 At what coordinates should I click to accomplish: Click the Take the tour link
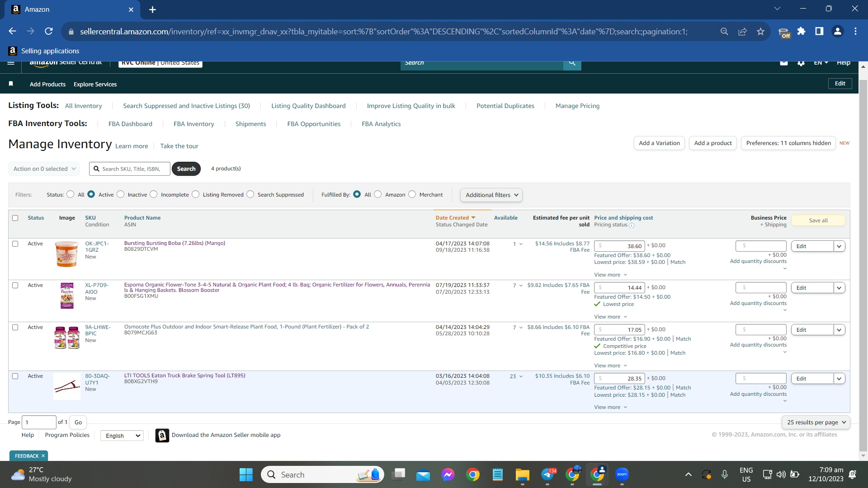click(179, 146)
